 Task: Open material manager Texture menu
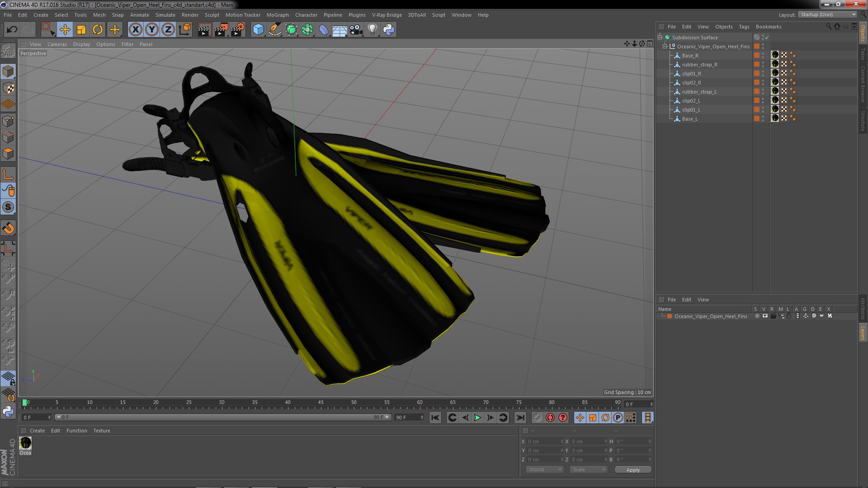[x=101, y=431]
